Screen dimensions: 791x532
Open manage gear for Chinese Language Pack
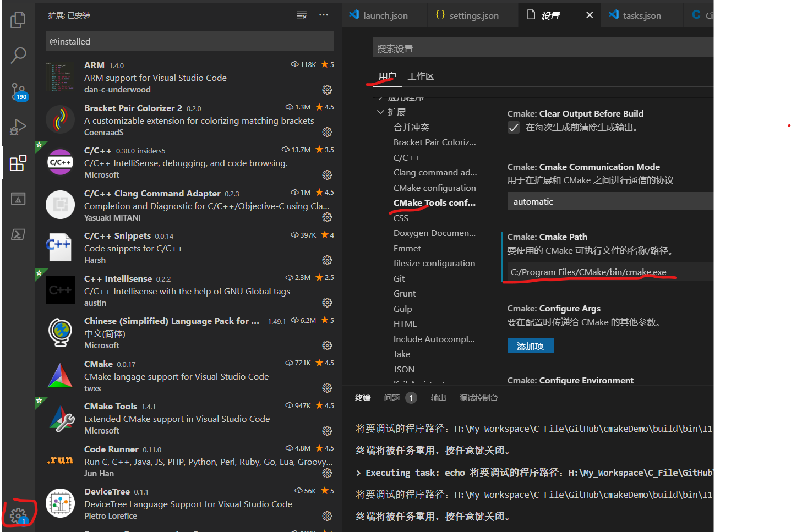click(327, 345)
